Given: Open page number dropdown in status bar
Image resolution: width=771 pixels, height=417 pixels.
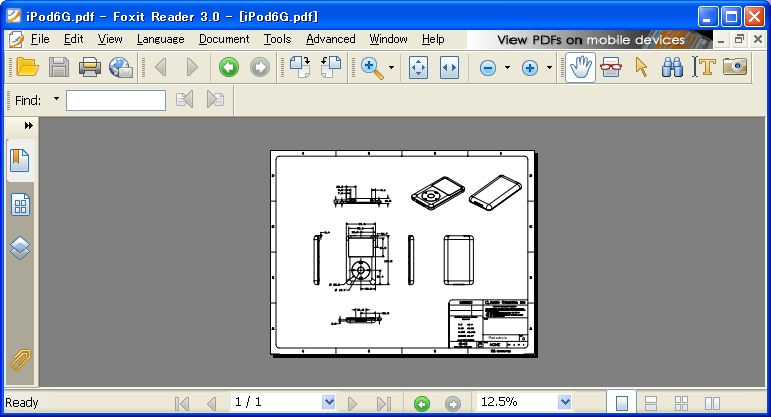Looking at the screenshot, I should click(x=329, y=402).
